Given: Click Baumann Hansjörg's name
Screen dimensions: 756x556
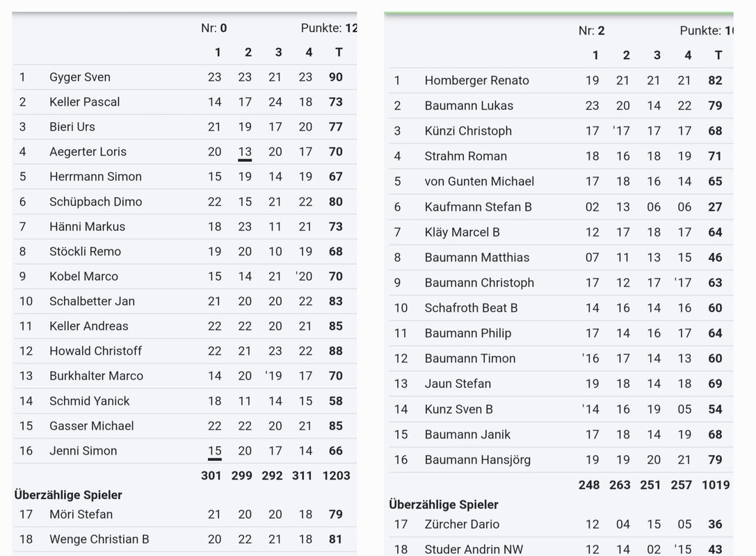Looking at the screenshot, I should pos(477,460).
